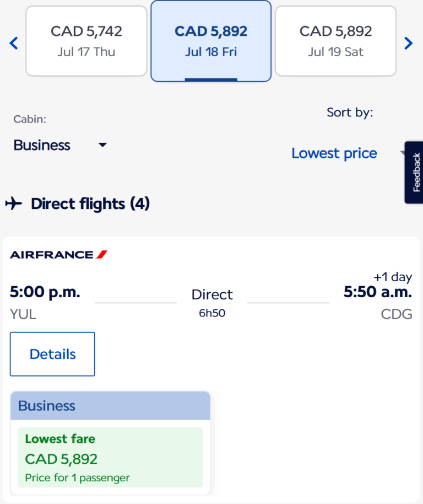Click the red Air France wing emblem
This screenshot has height=504, width=423.
(x=101, y=254)
